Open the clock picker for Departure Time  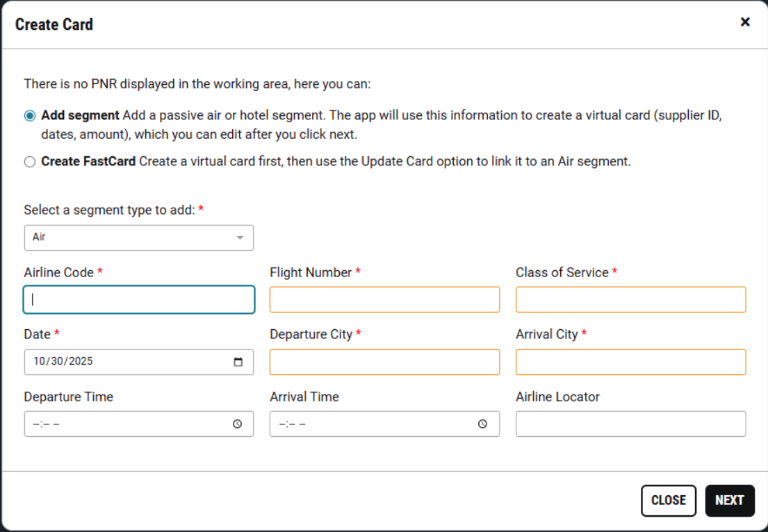point(237,424)
